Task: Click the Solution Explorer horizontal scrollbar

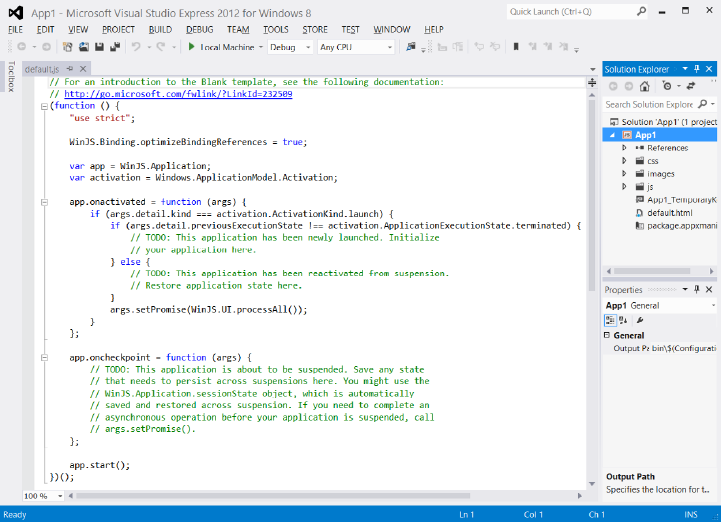Action: pyautogui.click(x=652, y=271)
